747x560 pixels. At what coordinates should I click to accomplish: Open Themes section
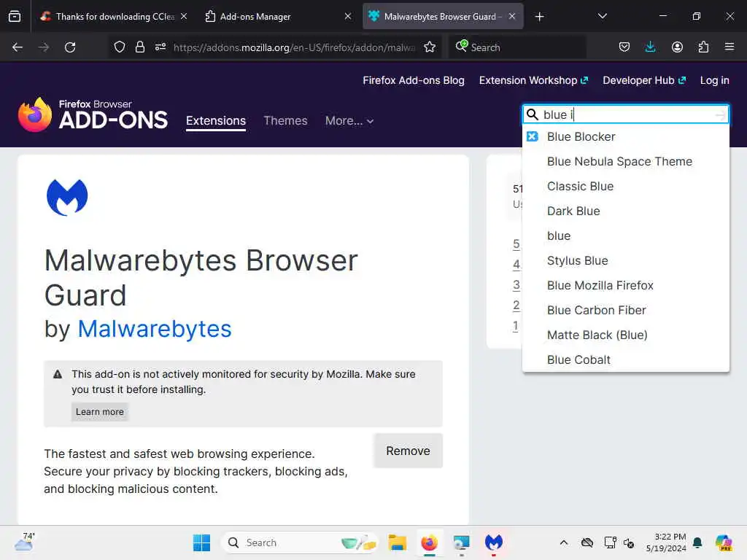(285, 121)
